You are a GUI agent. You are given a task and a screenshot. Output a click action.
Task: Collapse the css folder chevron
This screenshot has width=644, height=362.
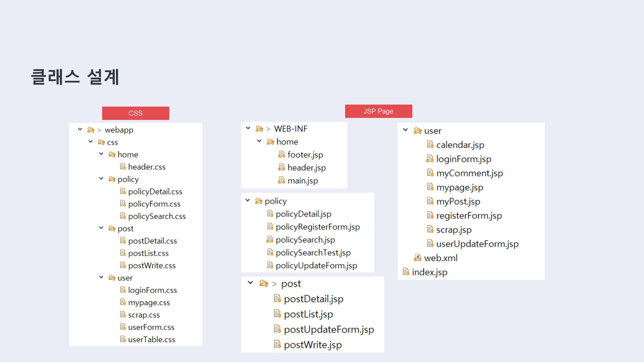91,142
